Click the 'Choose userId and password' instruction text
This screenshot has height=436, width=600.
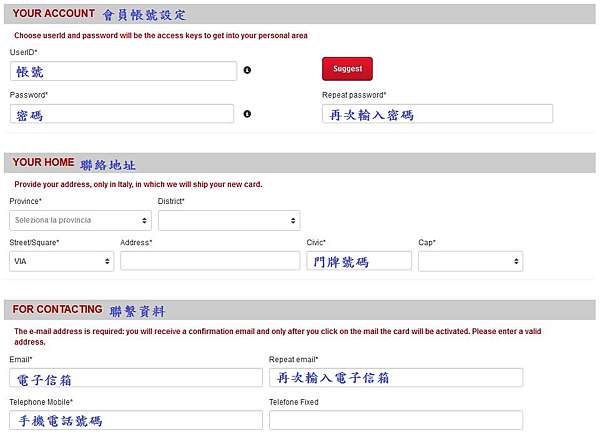coord(161,36)
